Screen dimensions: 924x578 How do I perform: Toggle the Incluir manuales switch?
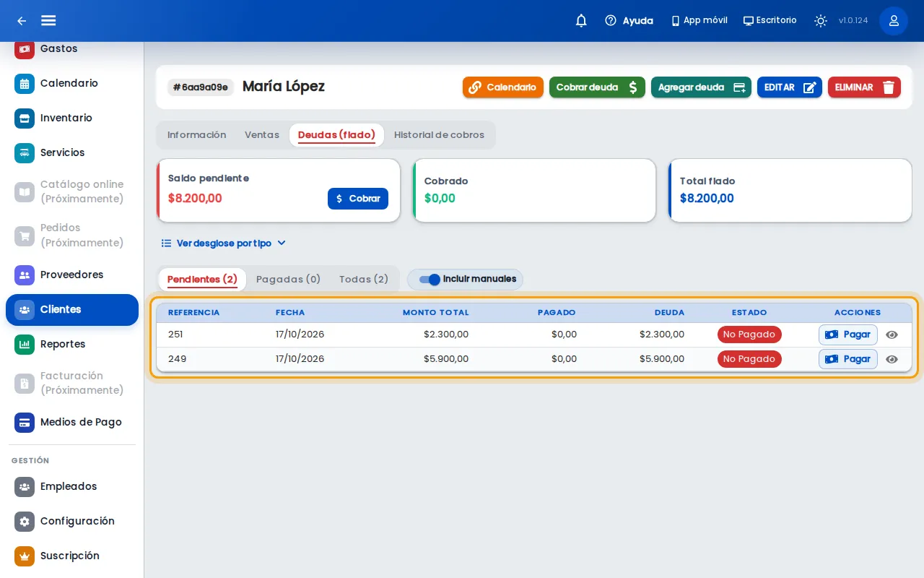pyautogui.click(x=430, y=280)
